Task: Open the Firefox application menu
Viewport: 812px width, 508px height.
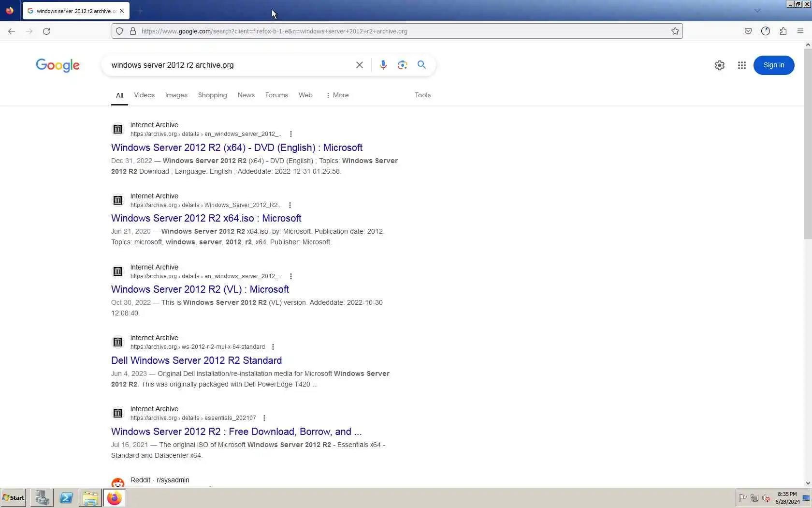Action: [x=800, y=31]
